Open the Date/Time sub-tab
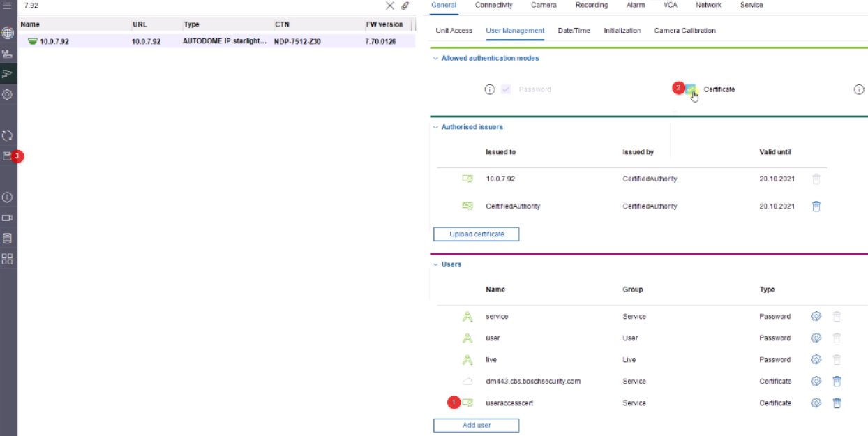 pyautogui.click(x=574, y=31)
